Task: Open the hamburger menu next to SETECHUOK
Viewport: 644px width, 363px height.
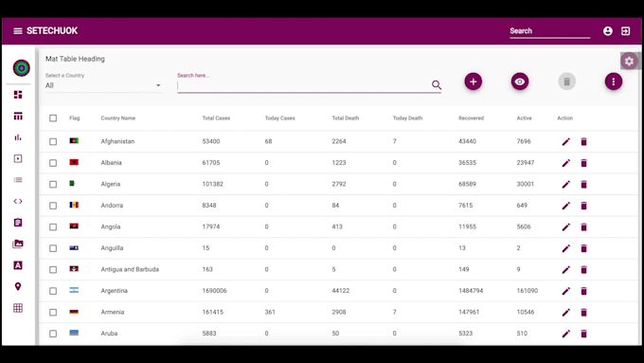Action: 18,31
